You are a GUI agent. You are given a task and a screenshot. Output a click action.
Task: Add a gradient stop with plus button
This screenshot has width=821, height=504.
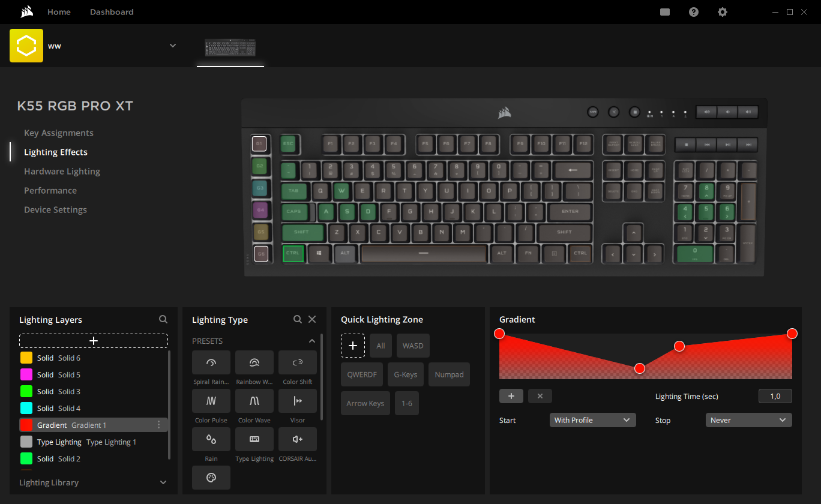[511, 396]
